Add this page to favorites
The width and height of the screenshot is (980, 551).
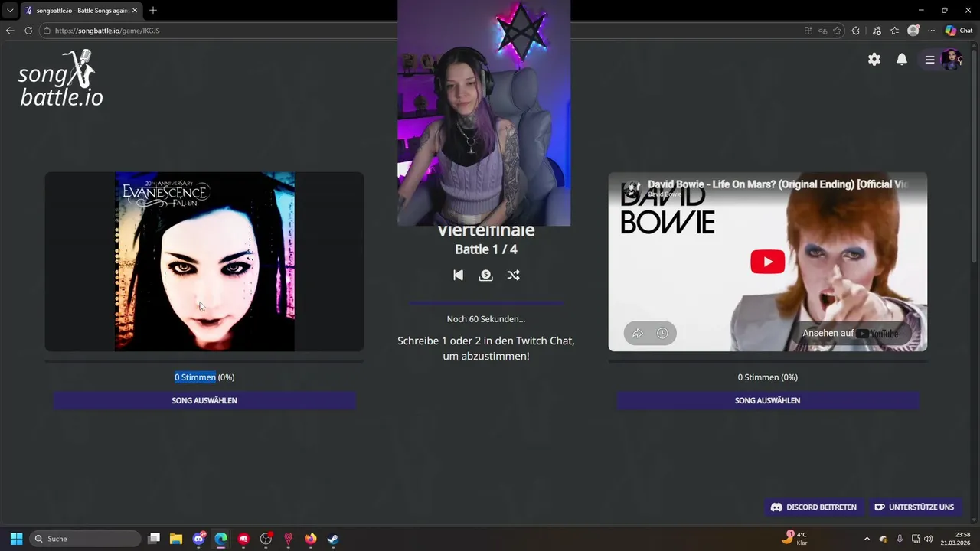pos(837,31)
